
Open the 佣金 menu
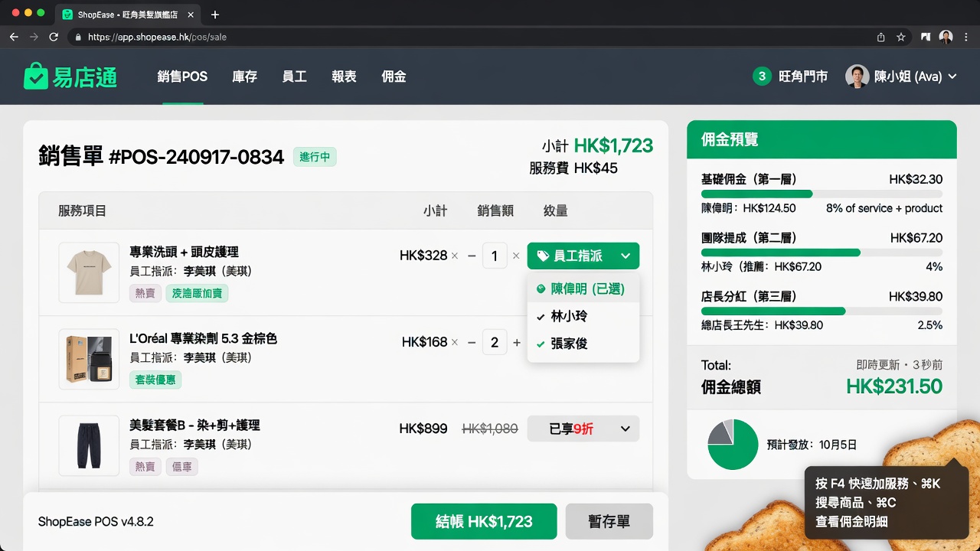tap(394, 77)
